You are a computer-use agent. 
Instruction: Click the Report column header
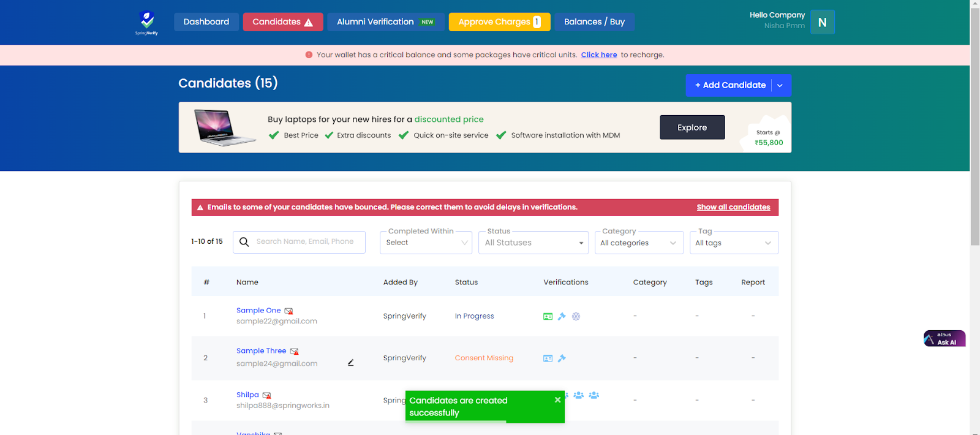tap(753, 282)
